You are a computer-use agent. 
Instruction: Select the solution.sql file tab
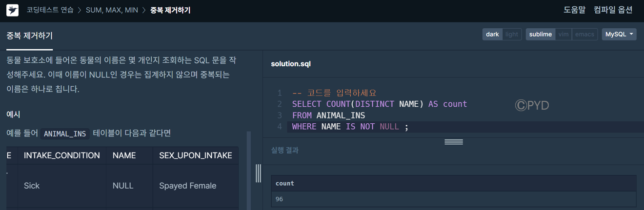coord(291,64)
